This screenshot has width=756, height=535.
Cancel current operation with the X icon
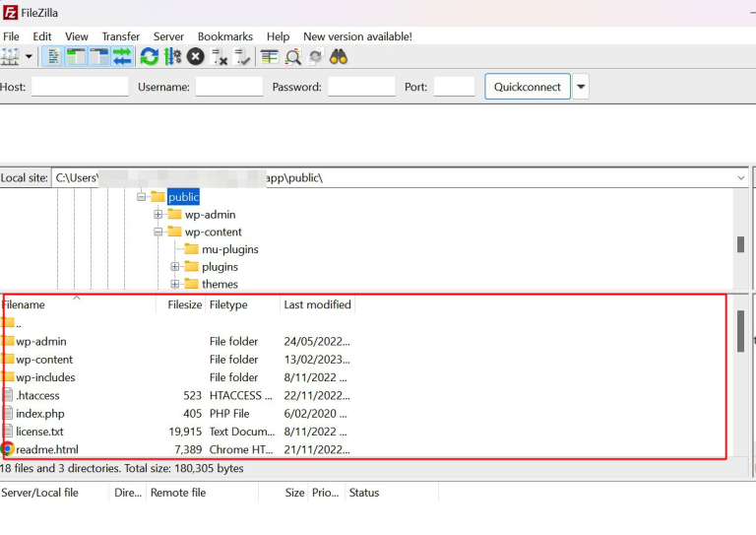tap(196, 57)
